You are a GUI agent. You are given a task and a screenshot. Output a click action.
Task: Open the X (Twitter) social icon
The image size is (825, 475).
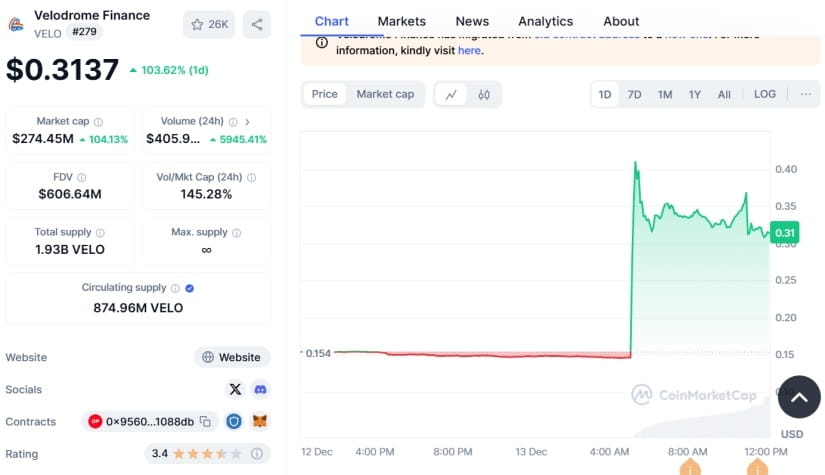tap(235, 389)
